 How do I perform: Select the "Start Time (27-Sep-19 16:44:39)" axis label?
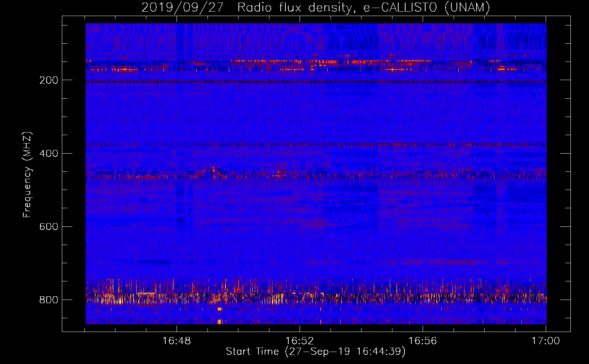pyautogui.click(x=316, y=352)
